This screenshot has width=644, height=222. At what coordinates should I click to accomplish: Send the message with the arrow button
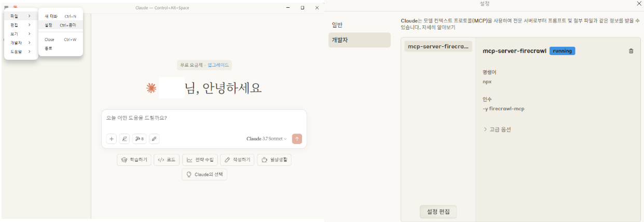[x=297, y=139]
